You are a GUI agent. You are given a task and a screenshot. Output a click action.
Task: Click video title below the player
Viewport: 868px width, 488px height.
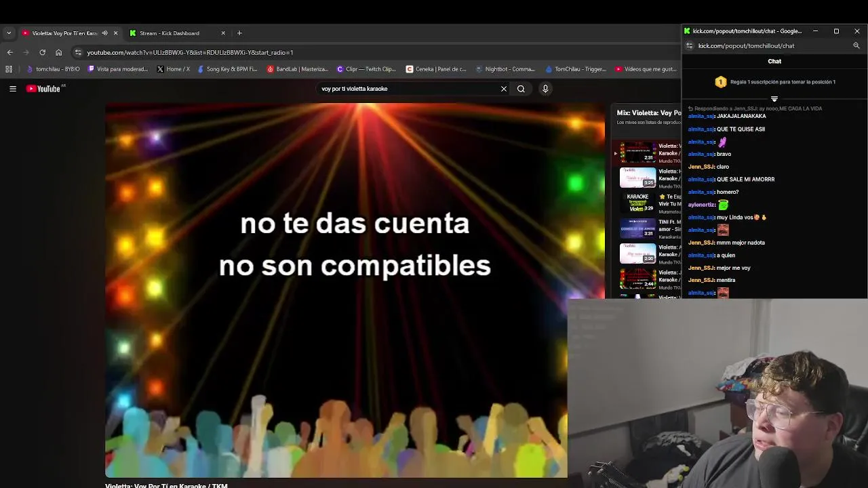[x=166, y=485]
